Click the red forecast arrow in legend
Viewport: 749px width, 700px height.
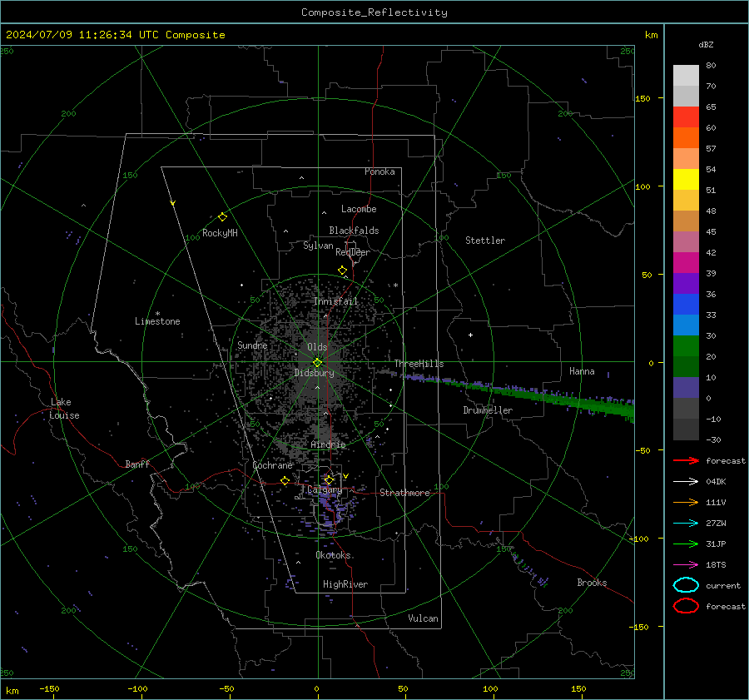[686, 460]
